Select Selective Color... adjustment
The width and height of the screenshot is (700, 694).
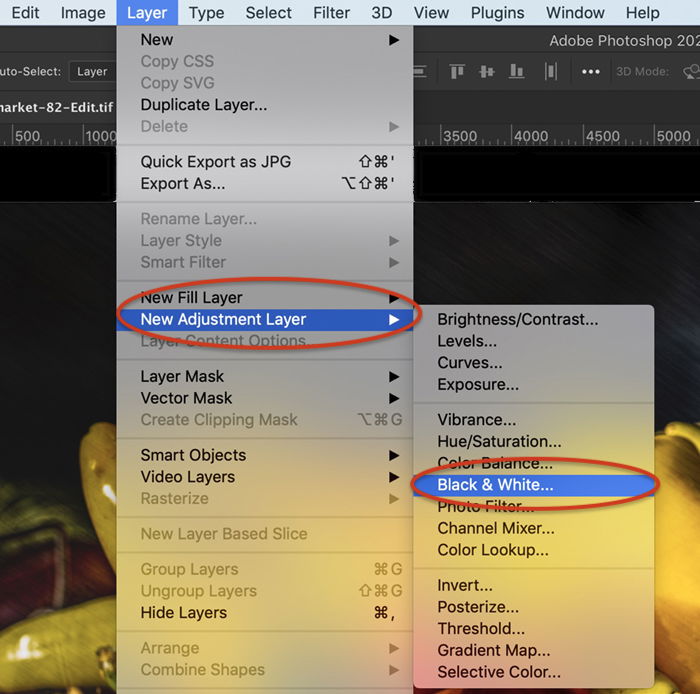point(533,672)
